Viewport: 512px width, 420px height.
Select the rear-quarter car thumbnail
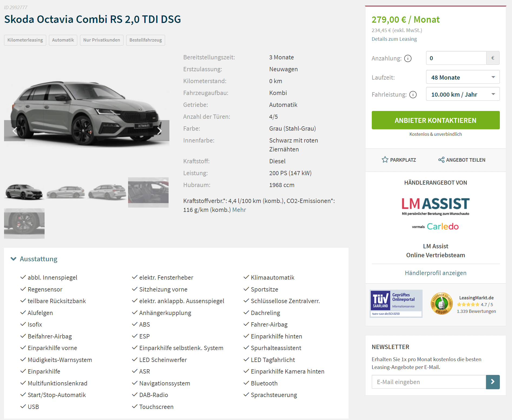[x=107, y=192]
